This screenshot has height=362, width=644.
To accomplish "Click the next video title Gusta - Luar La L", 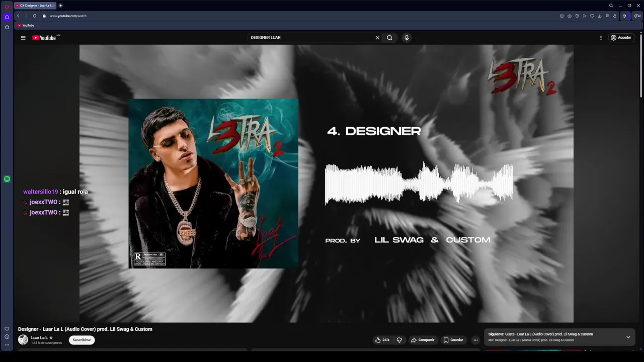I will 549,334.
